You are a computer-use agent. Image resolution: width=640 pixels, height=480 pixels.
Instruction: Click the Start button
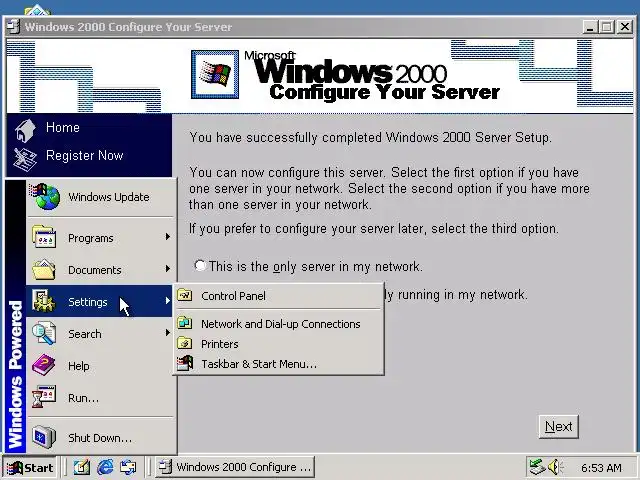[x=30, y=467]
